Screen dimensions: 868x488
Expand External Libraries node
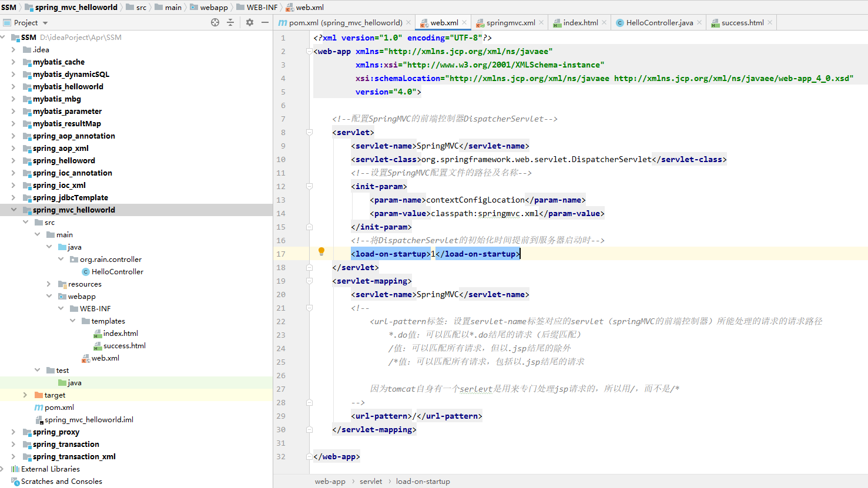pos(3,469)
